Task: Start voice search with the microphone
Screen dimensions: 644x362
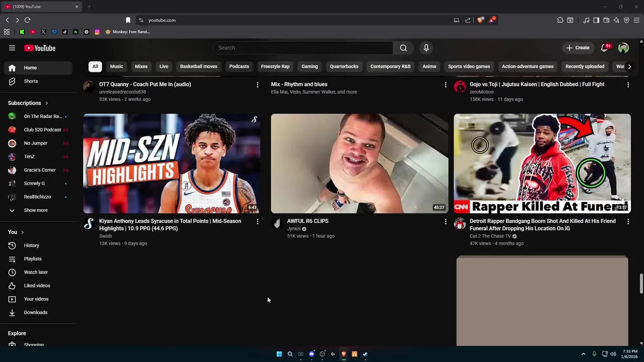Action: [426, 48]
